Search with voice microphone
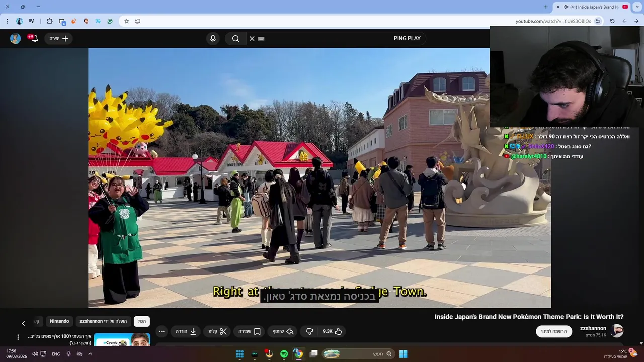 pyautogui.click(x=213, y=39)
